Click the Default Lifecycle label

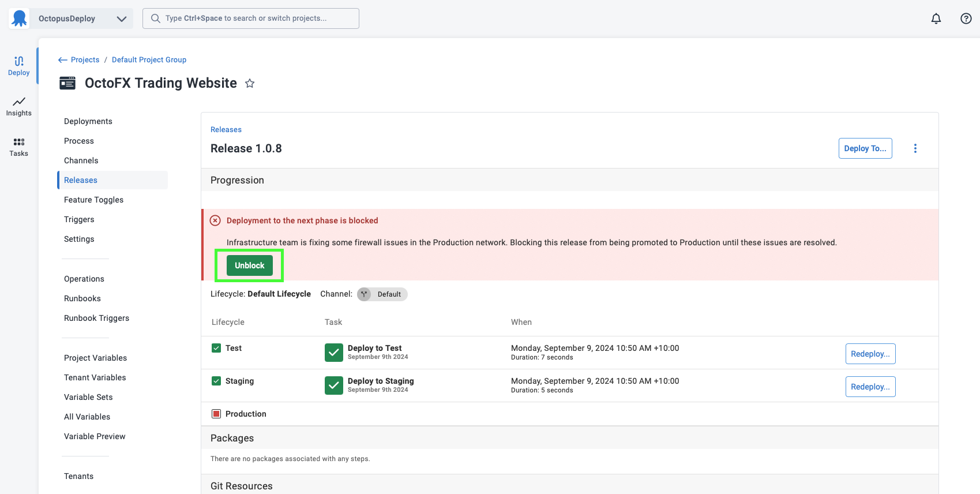click(x=279, y=294)
